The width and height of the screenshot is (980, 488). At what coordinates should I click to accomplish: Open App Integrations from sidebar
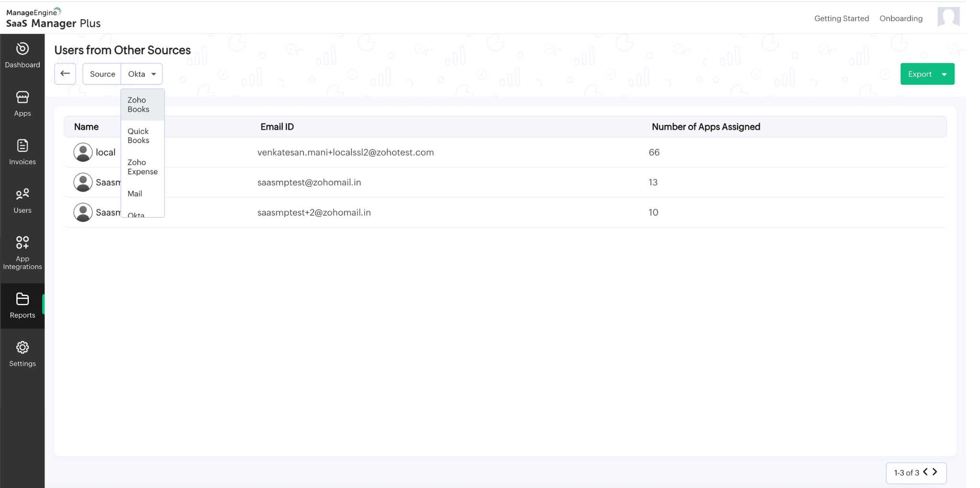(22, 243)
